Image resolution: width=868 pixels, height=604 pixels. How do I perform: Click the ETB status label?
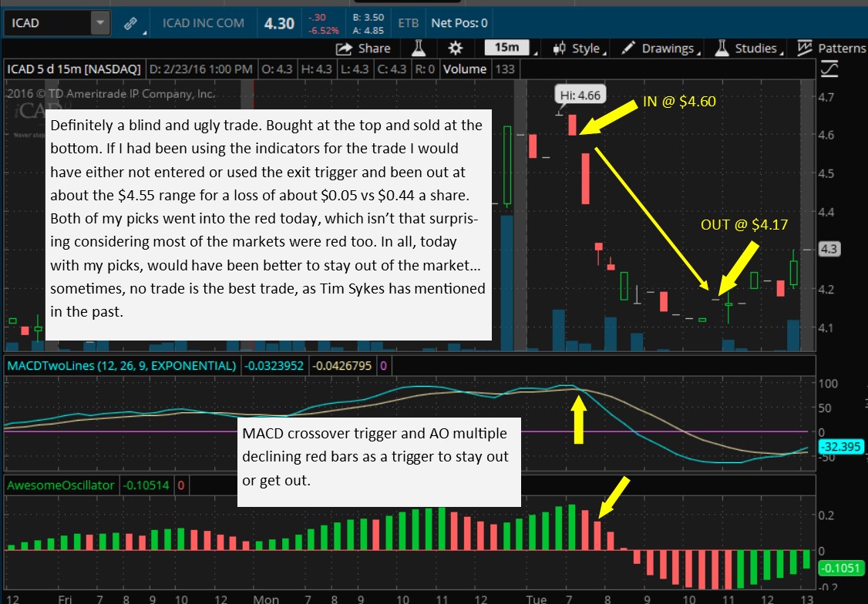(408, 23)
